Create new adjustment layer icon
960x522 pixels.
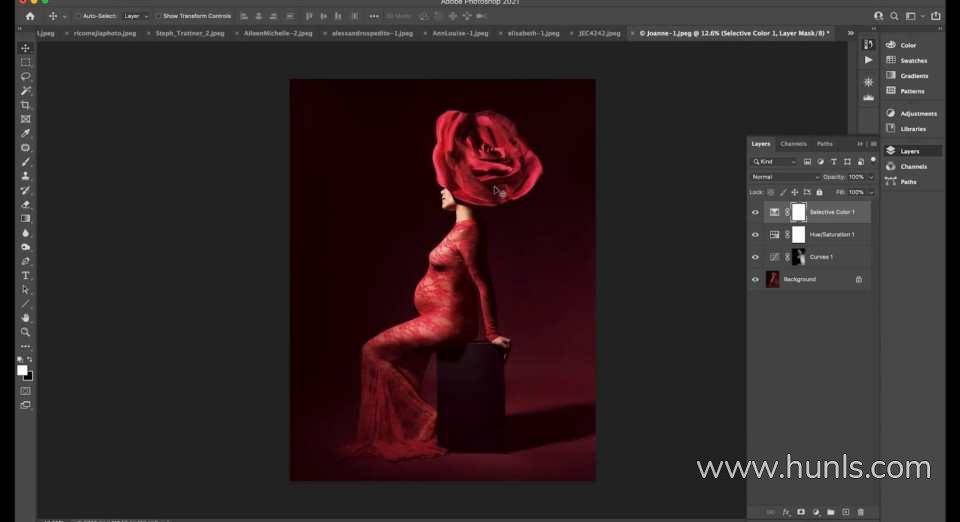816,512
